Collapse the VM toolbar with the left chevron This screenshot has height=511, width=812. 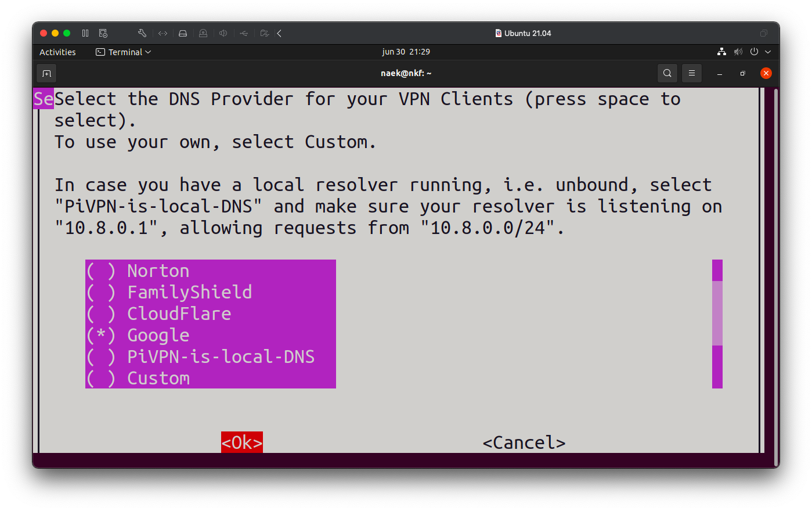tap(279, 33)
